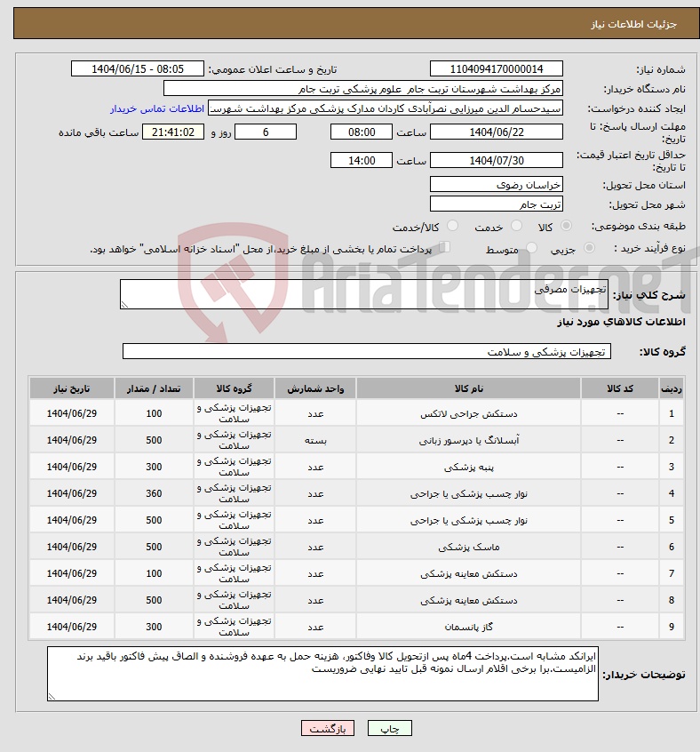Click the unit cell بسته in row 2

(x=315, y=440)
